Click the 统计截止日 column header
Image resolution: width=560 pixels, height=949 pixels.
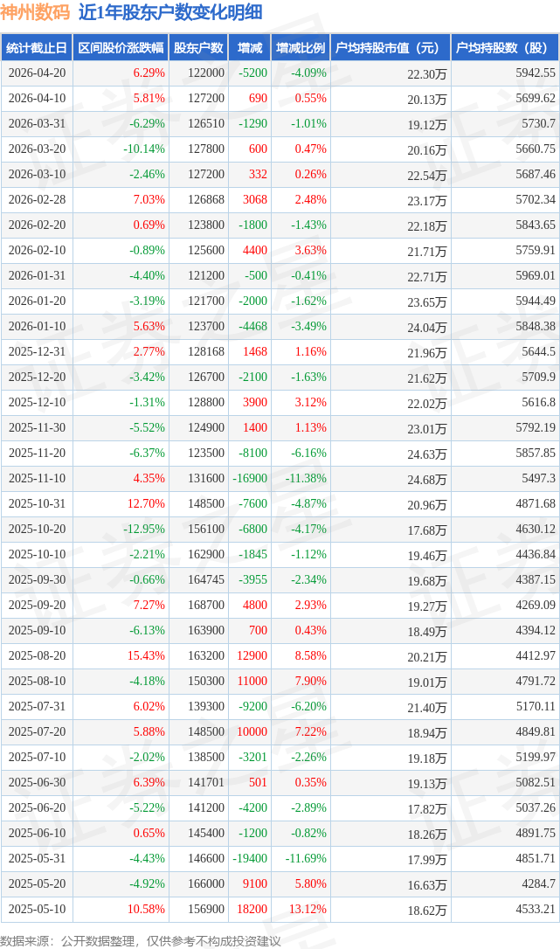coord(37,48)
